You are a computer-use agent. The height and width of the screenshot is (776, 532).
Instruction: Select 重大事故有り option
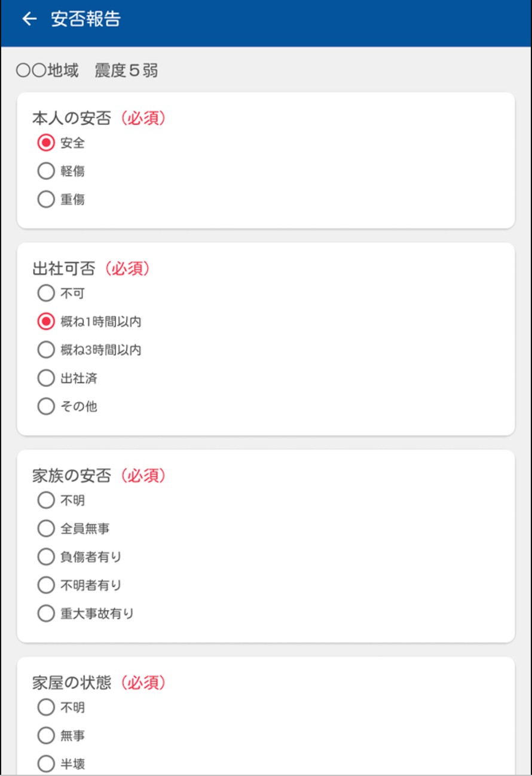(x=46, y=613)
